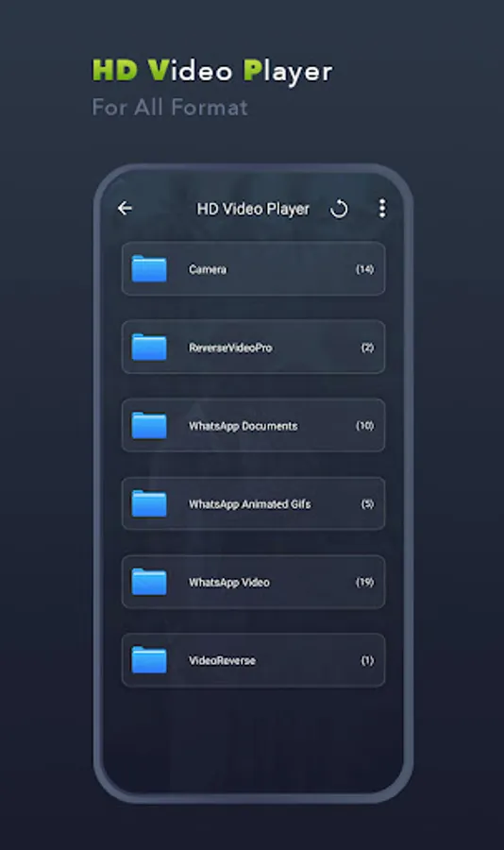Click the WhatsApp Documents folder icon

coord(149,426)
